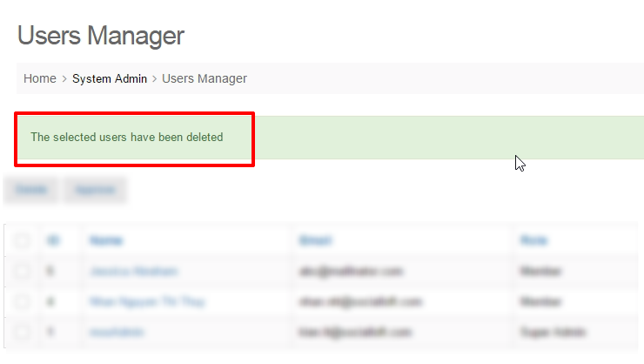The height and width of the screenshot is (364, 644).
Task: Sort the table by Name column header
Action: 105,240
